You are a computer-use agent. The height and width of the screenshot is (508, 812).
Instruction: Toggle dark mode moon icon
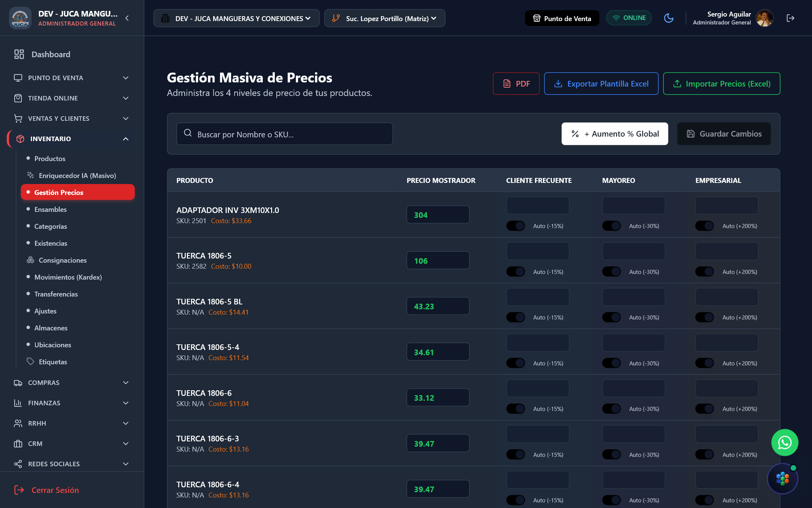(669, 18)
